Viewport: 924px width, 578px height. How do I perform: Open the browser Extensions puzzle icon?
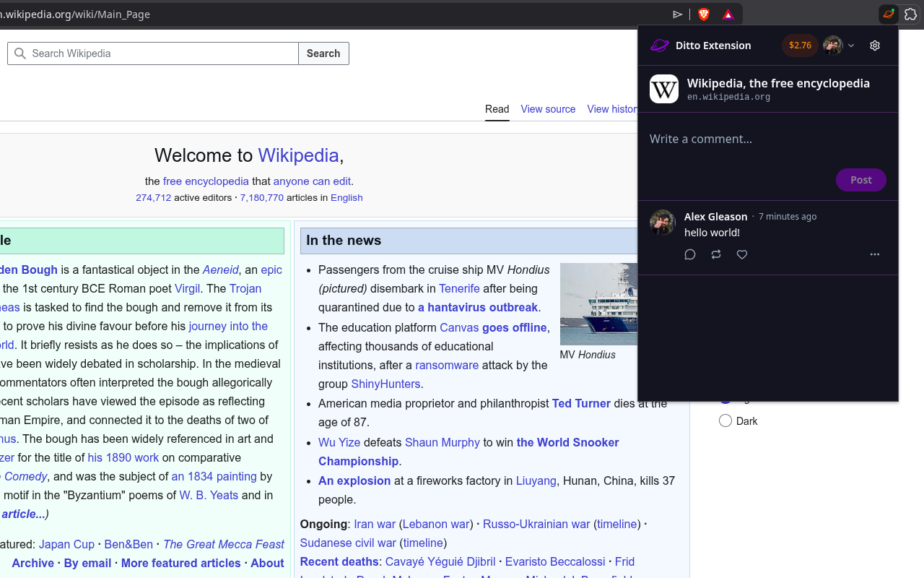(x=911, y=14)
